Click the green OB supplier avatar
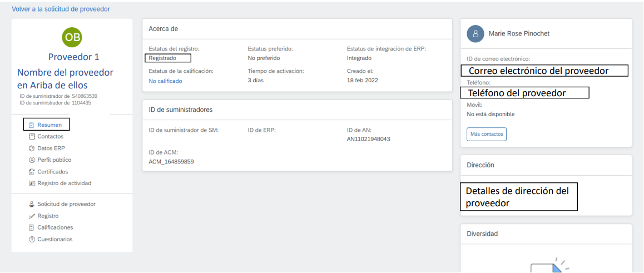The width and height of the screenshot is (644, 273). click(72, 37)
